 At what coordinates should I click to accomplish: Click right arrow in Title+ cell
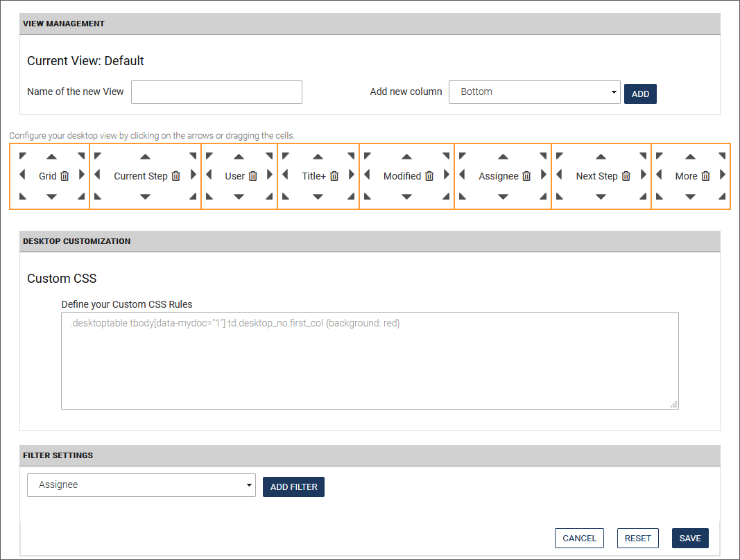pyautogui.click(x=351, y=175)
